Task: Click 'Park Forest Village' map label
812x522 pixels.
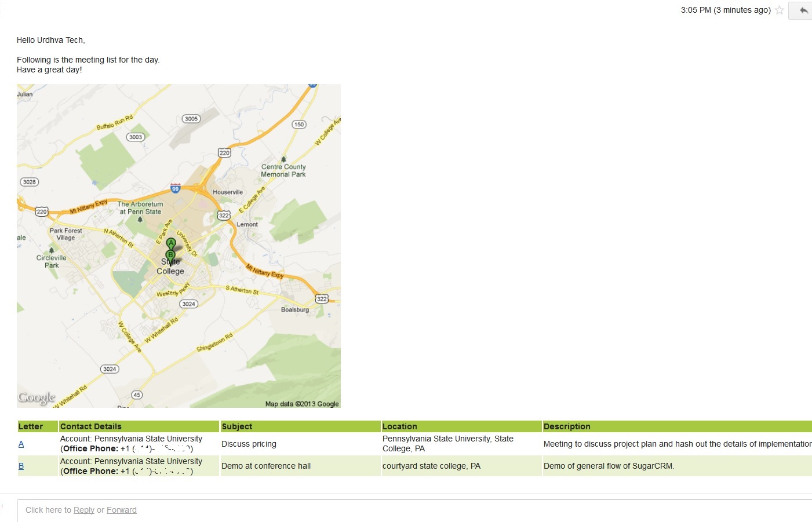Action: tap(65, 234)
